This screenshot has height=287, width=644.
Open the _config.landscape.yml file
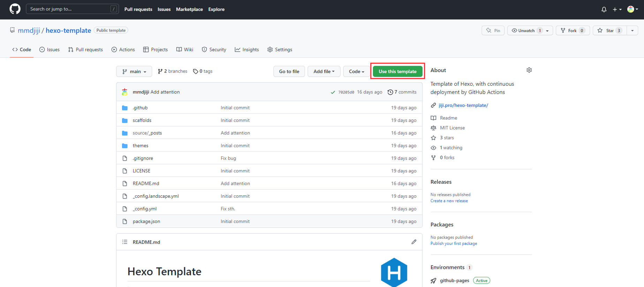pyautogui.click(x=156, y=196)
